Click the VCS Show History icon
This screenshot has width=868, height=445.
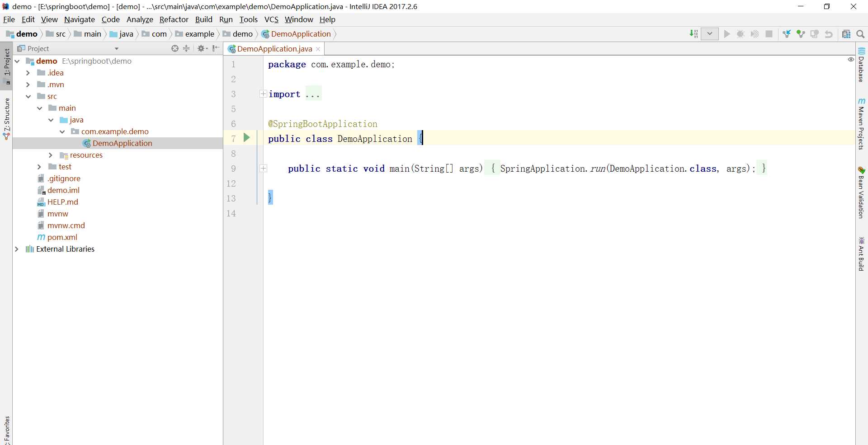(815, 34)
